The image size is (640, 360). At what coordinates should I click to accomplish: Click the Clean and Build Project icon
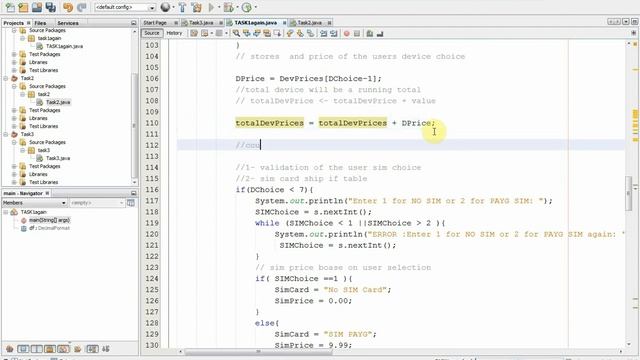pyautogui.click(x=197, y=7)
